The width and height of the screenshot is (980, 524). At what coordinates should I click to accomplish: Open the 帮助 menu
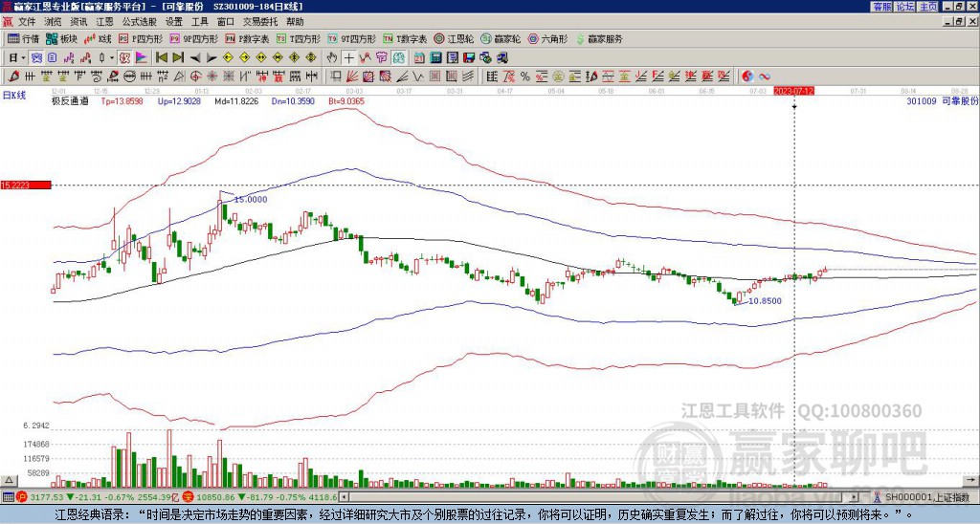click(x=295, y=22)
